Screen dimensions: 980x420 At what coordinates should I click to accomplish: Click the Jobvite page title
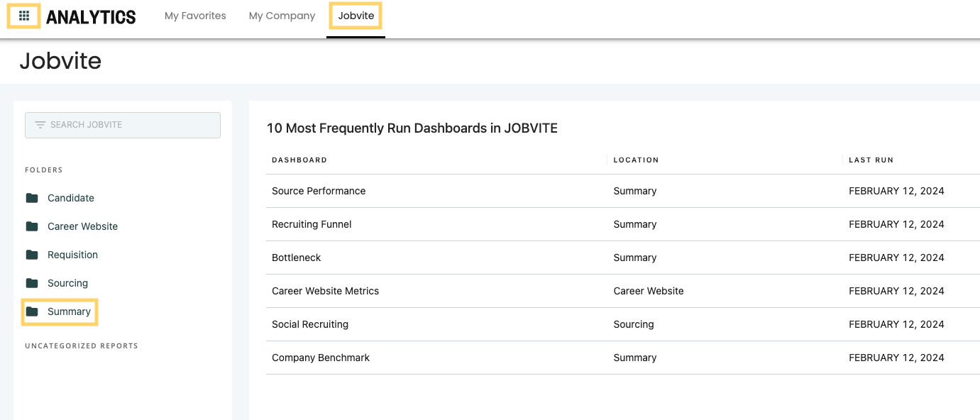click(x=60, y=61)
